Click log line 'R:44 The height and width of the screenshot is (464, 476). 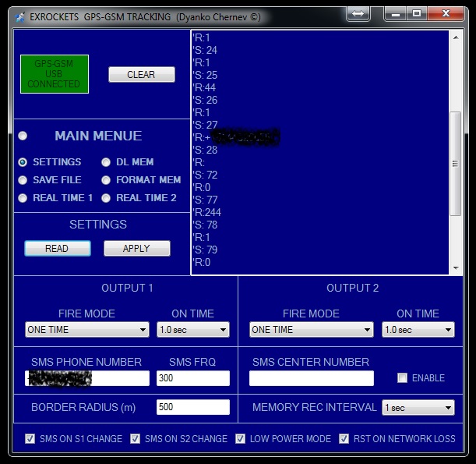(204, 87)
